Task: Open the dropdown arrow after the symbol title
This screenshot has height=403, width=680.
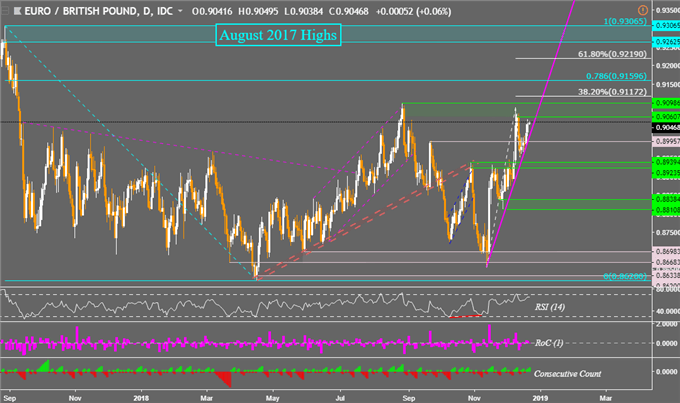Action: [180, 11]
